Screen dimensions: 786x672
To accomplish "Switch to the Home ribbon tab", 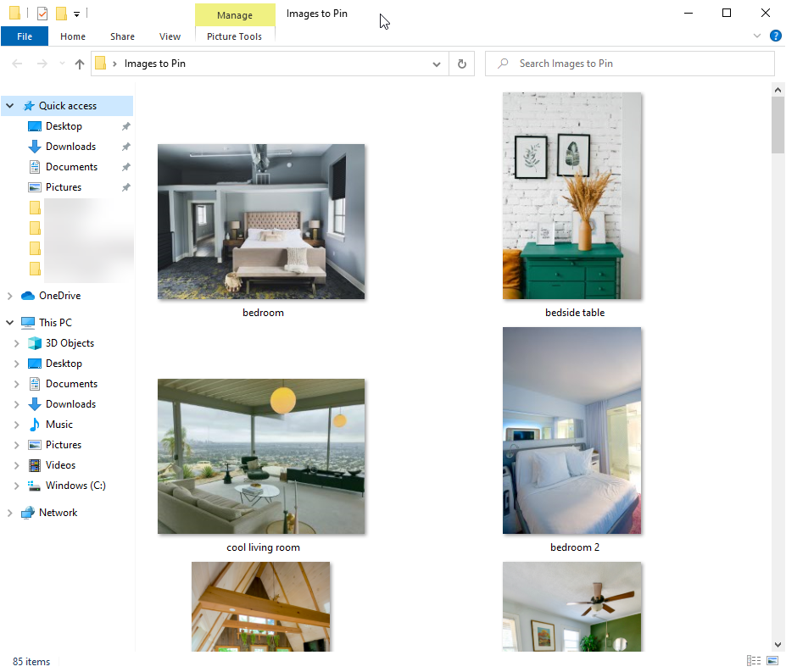I will pos(73,36).
